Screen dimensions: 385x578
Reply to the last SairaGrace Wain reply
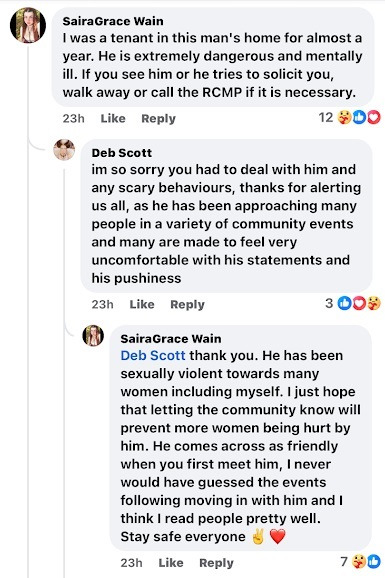[x=216, y=563]
